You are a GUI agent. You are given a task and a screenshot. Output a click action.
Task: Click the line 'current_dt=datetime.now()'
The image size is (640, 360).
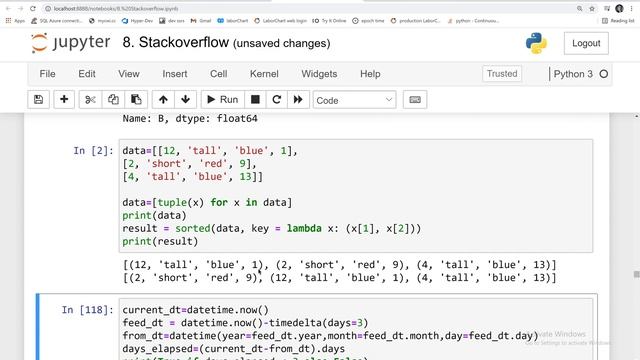click(196, 310)
